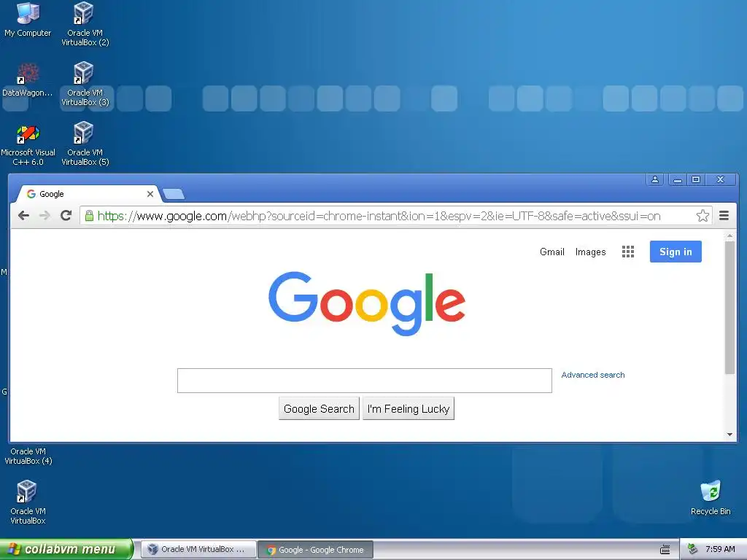
Task: Close the Chrome window
Action: pos(720,179)
